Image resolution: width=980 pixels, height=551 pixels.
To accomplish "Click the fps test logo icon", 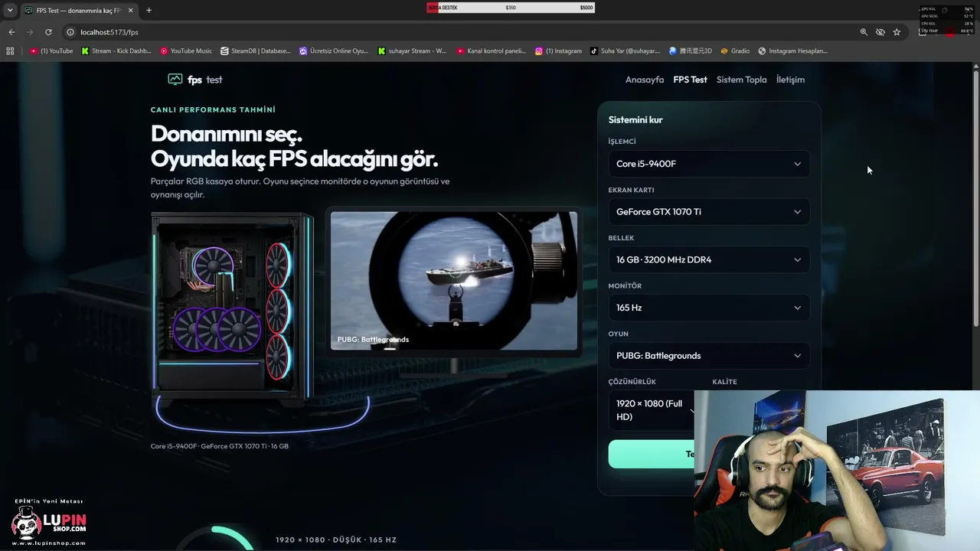I will (x=175, y=80).
